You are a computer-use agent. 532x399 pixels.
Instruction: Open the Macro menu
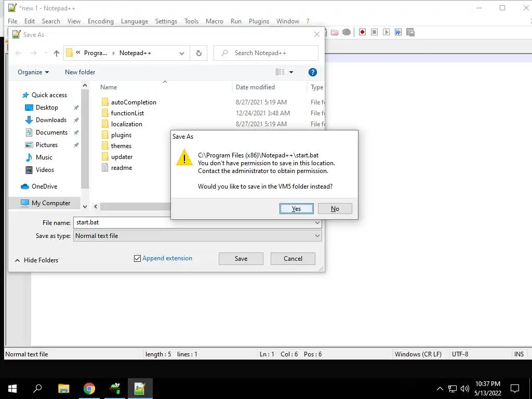pyautogui.click(x=215, y=21)
